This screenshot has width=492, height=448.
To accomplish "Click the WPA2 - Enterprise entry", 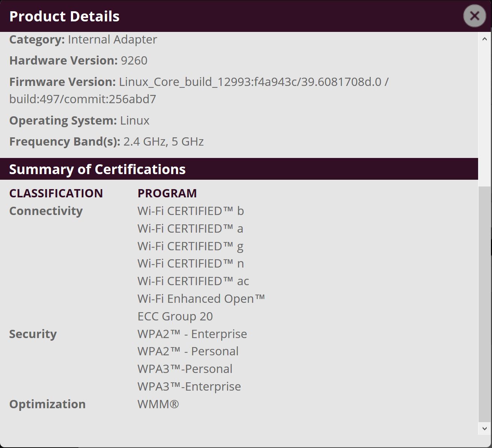I will click(192, 334).
